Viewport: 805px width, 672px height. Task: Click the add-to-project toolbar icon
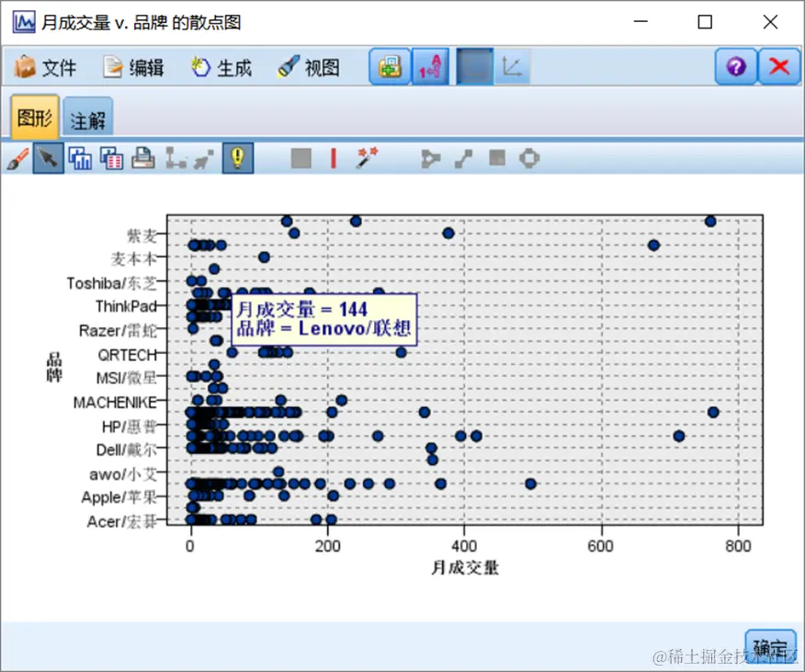tap(390, 67)
